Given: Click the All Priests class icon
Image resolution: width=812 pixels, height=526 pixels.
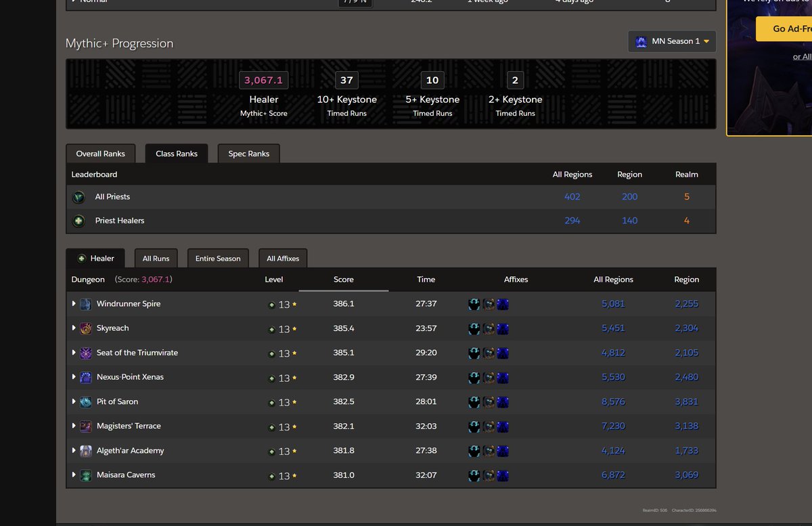Looking at the screenshot, I should (79, 197).
